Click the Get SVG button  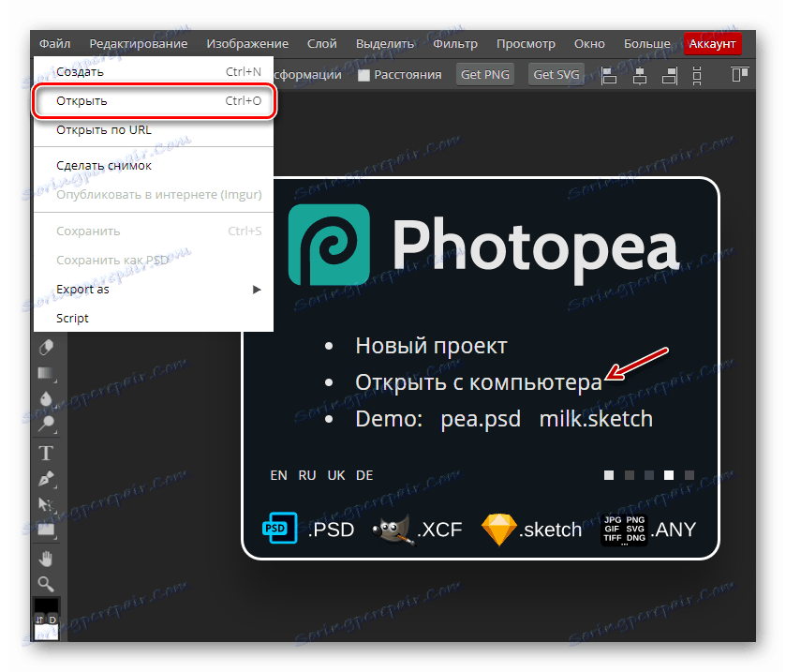pos(556,75)
